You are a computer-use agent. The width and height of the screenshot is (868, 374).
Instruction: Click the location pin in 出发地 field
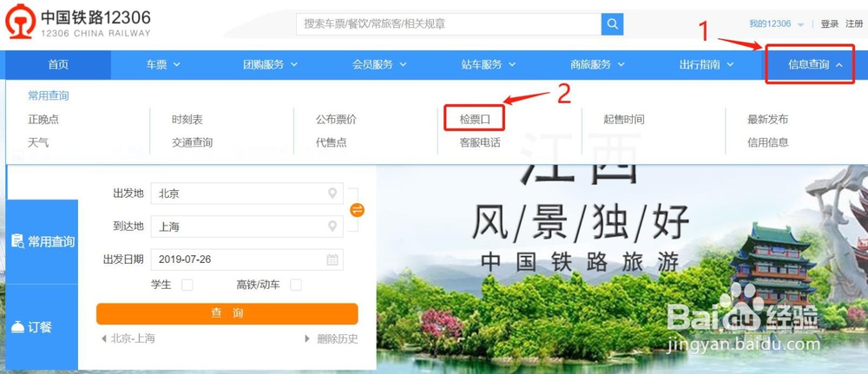click(x=332, y=194)
